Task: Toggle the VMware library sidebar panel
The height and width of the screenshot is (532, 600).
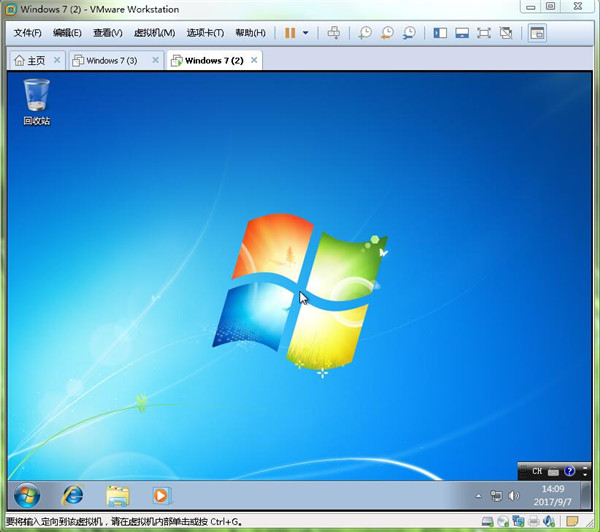Action: coord(440,33)
